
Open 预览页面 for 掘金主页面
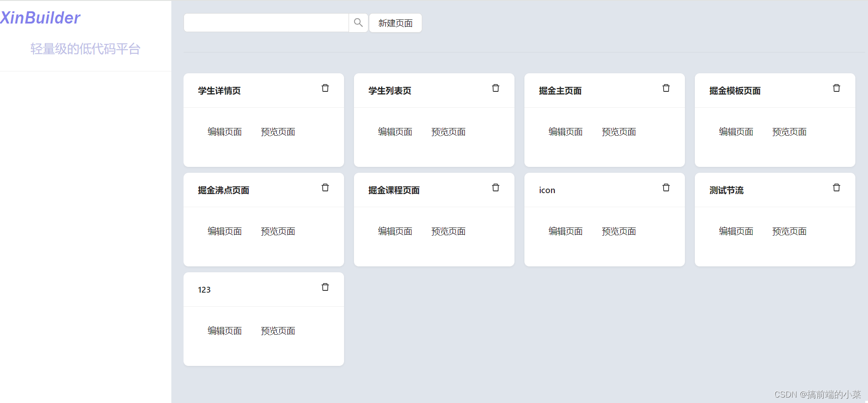tap(619, 132)
